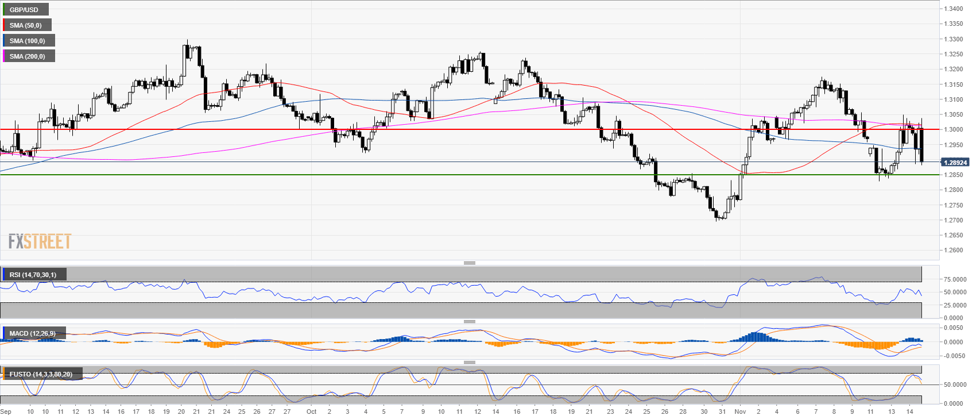
Task: Grab the divider handle above the RSI panel
Action: click(x=470, y=263)
